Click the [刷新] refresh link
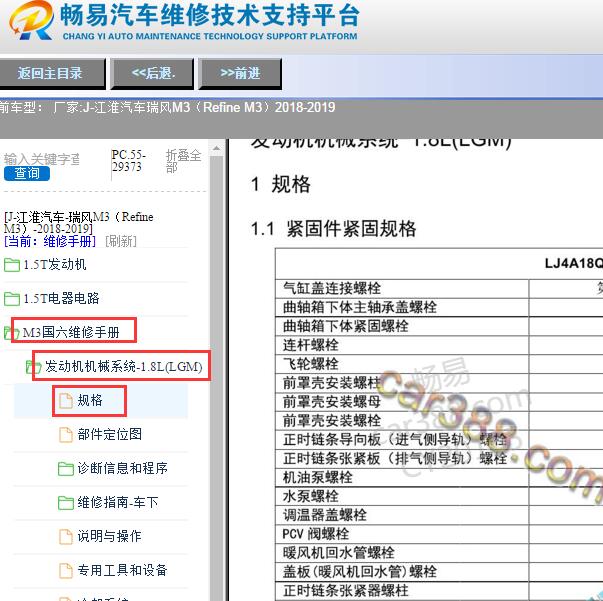Image resolution: width=603 pixels, height=601 pixels. click(x=121, y=241)
